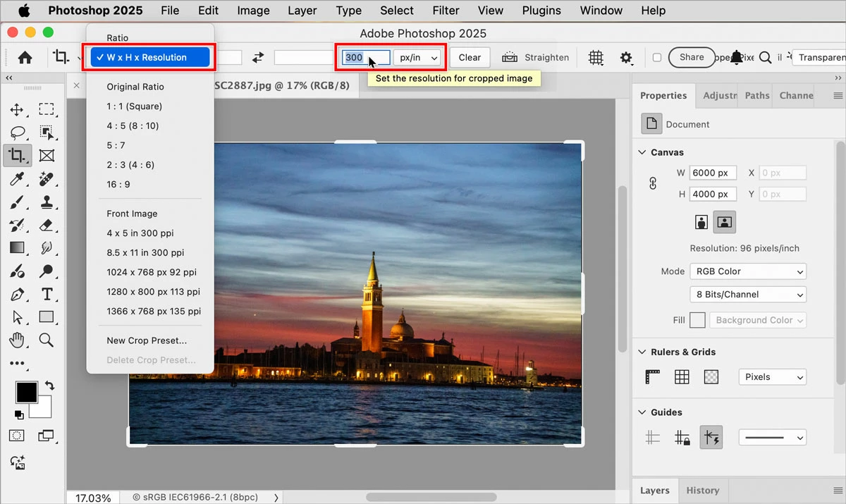Open the Filter menu
The image size is (846, 504).
point(445,11)
